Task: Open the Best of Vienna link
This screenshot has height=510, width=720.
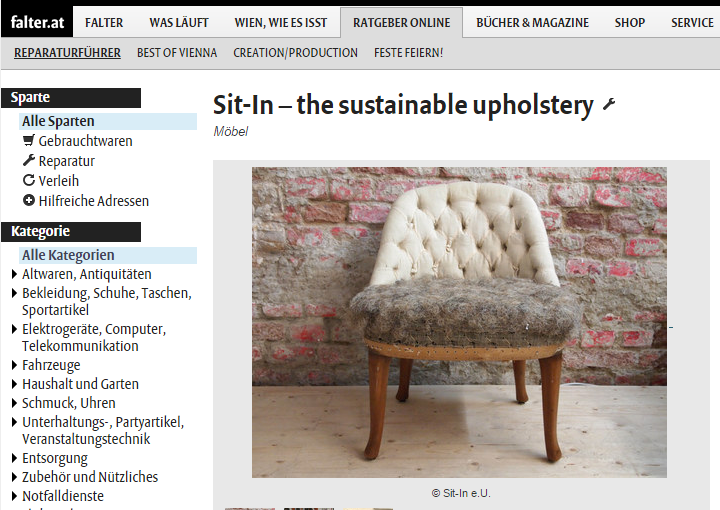Action: 177,53
